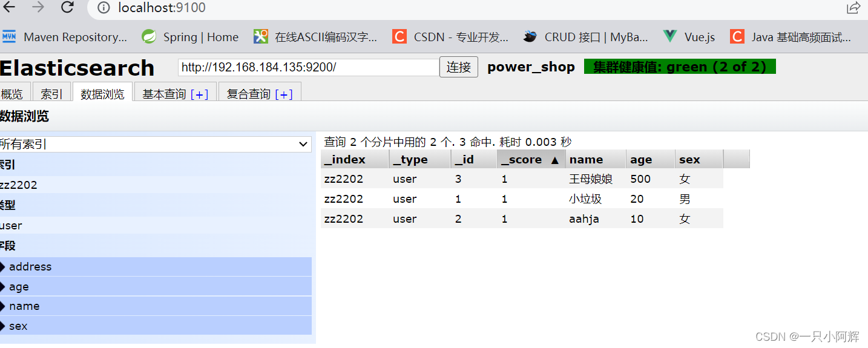Select the user type in sidebar

[x=156, y=226]
